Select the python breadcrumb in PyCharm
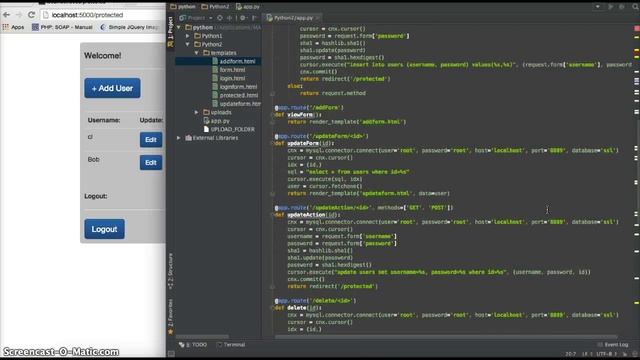The image size is (640, 360). pyautogui.click(x=183, y=7)
